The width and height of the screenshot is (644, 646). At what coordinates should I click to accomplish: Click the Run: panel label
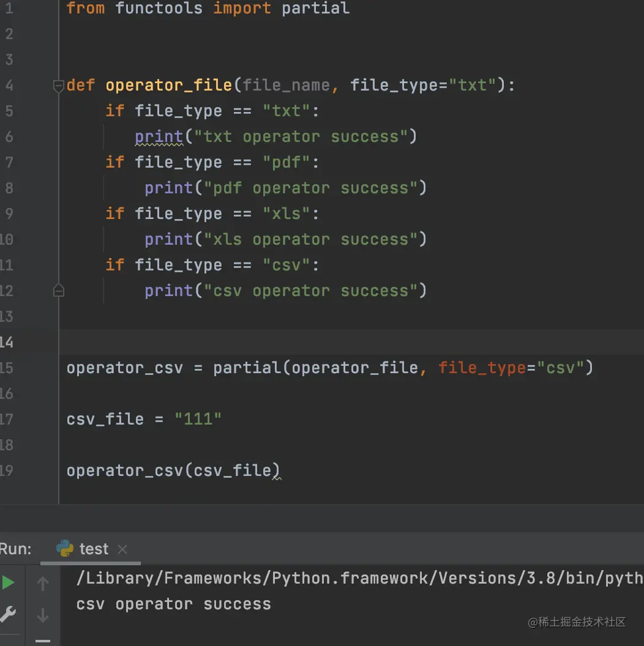pos(15,549)
